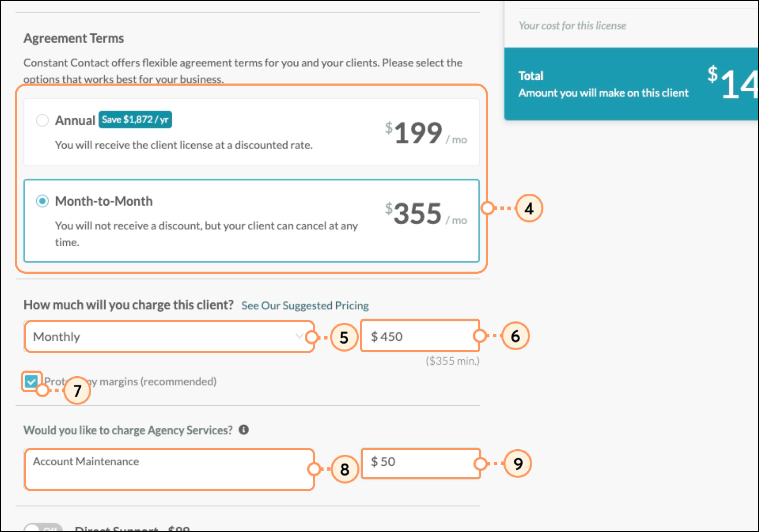
Task: Click the $450 client charge field
Action: click(420, 336)
